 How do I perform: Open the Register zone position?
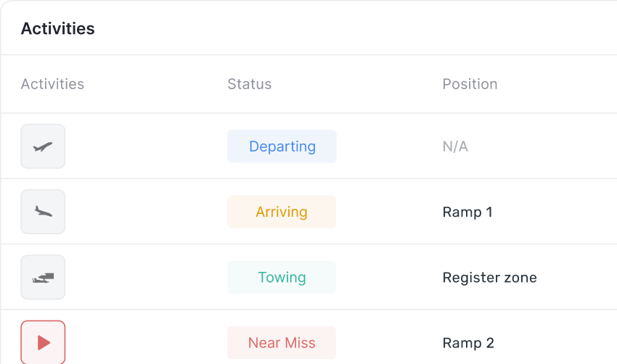coord(489,278)
